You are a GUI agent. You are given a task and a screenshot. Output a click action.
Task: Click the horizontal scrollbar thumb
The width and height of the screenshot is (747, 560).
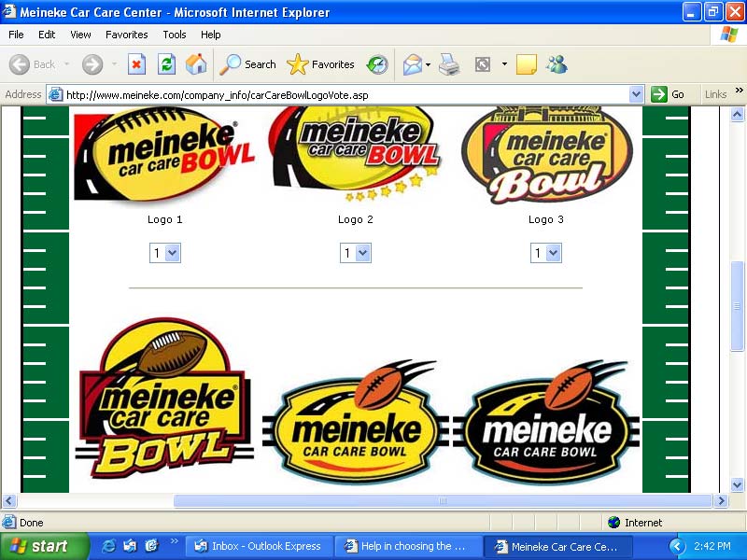point(443,500)
